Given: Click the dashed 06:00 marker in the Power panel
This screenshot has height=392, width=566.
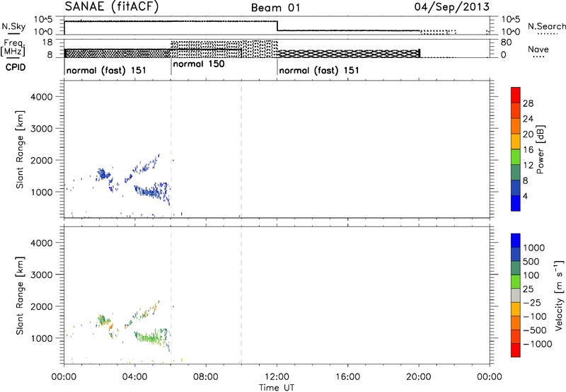Looking at the screenshot, I should coord(171,149).
